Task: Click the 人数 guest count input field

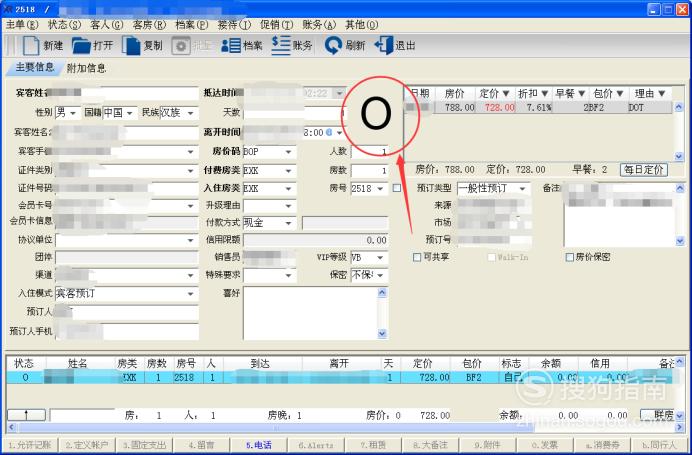Action: pyautogui.click(x=370, y=152)
